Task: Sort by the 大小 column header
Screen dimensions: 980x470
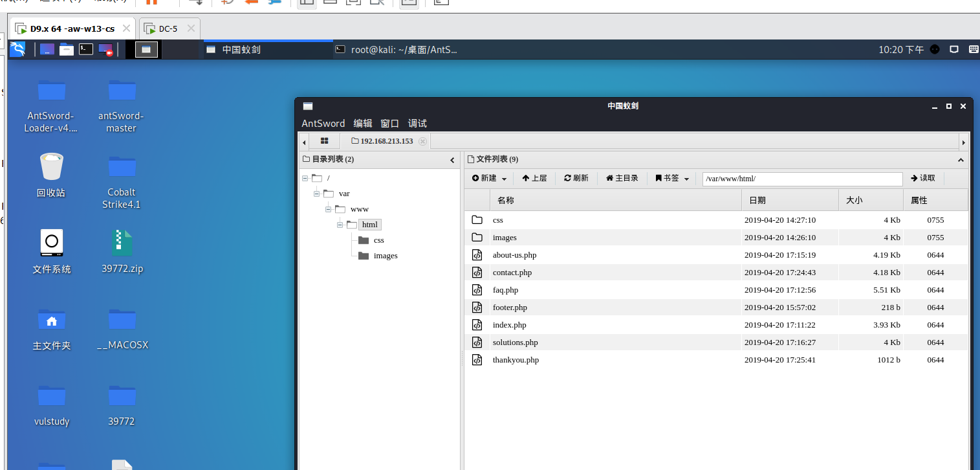Action: click(x=871, y=201)
